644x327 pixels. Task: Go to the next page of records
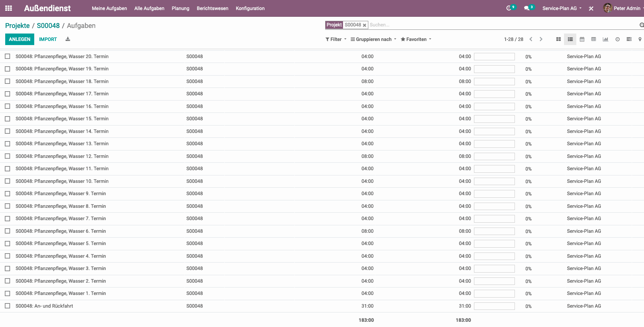coord(541,39)
